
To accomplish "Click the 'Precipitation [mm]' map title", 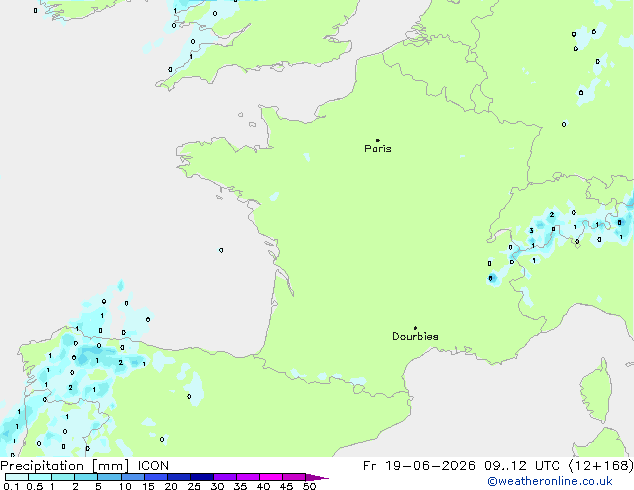I will [x=65, y=466].
